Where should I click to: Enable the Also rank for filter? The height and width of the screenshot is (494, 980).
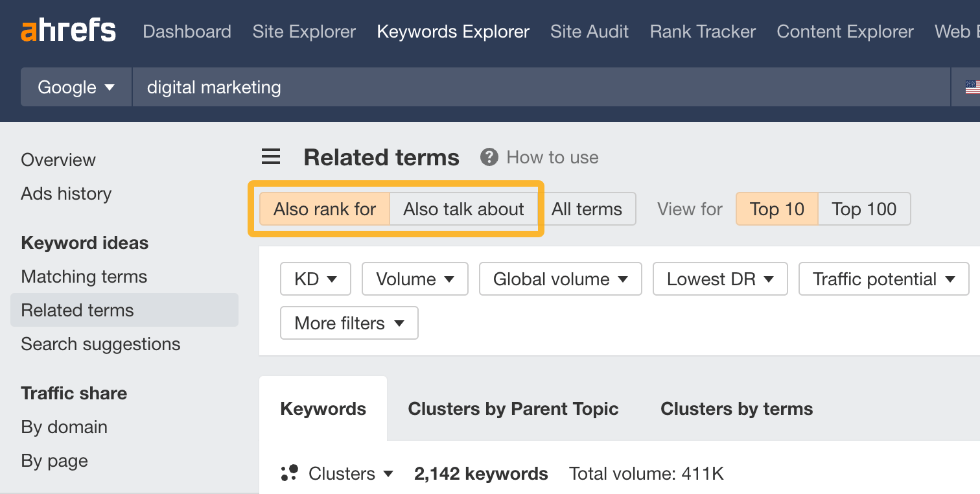pos(324,209)
